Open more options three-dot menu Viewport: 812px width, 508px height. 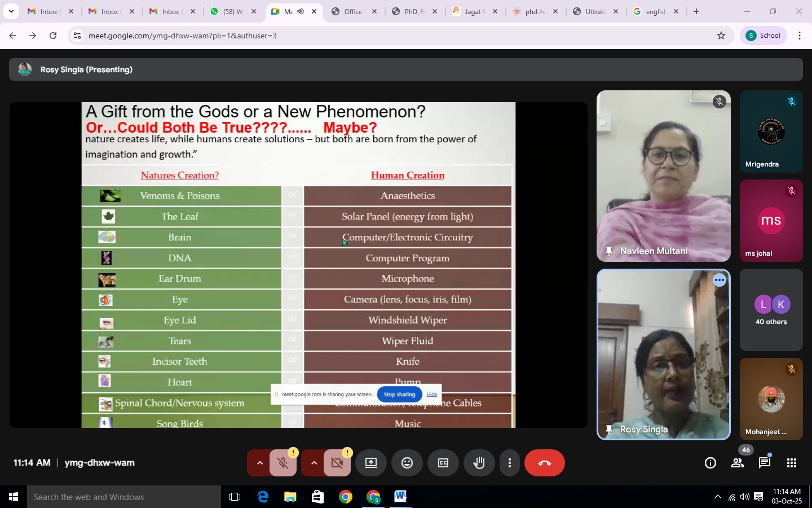[510, 463]
